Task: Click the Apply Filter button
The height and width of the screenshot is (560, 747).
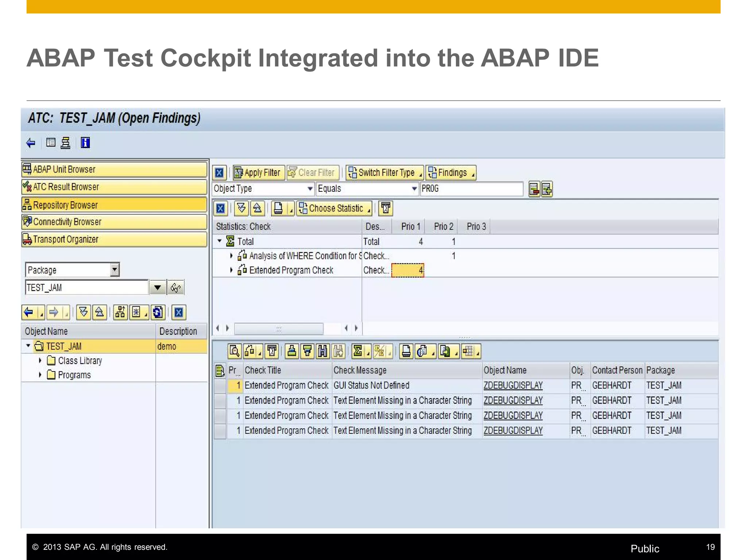Action: point(259,172)
